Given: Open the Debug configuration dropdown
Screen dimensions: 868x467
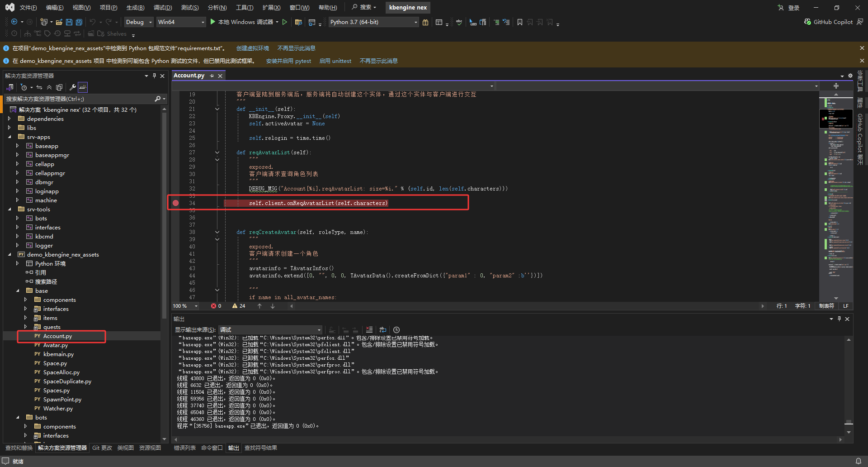Looking at the screenshot, I should (x=137, y=22).
